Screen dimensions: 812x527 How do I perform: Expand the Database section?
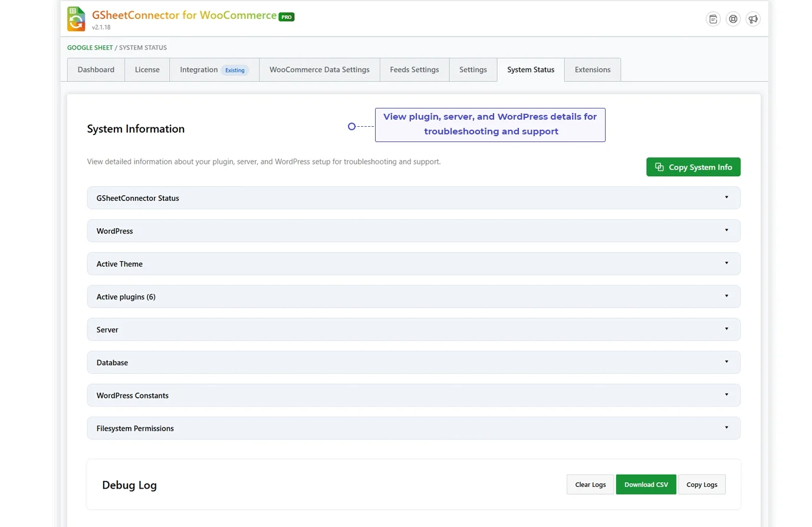[x=414, y=363]
